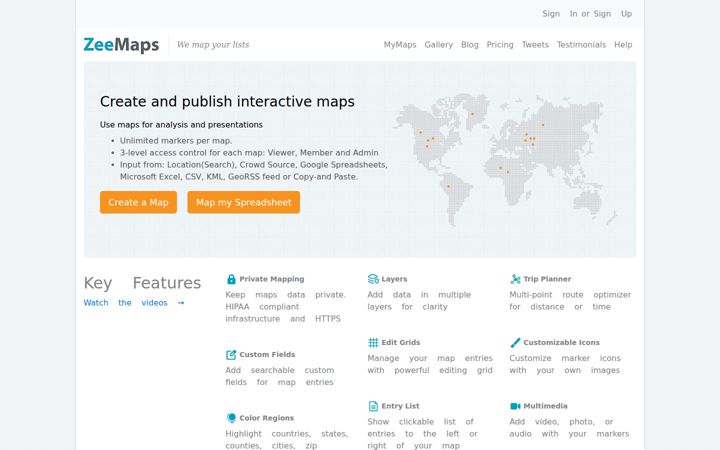The width and height of the screenshot is (720, 450).
Task: Click the Create a Map button
Action: (x=138, y=202)
